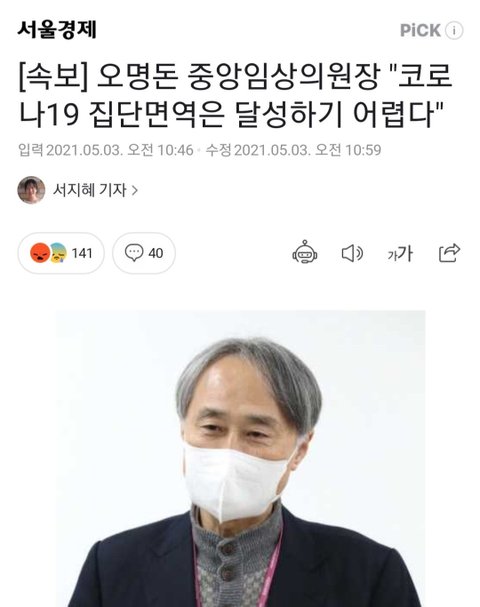This screenshot has width=480, height=607.
Task: Tap the [속보] tag in headline
Action: (54, 77)
